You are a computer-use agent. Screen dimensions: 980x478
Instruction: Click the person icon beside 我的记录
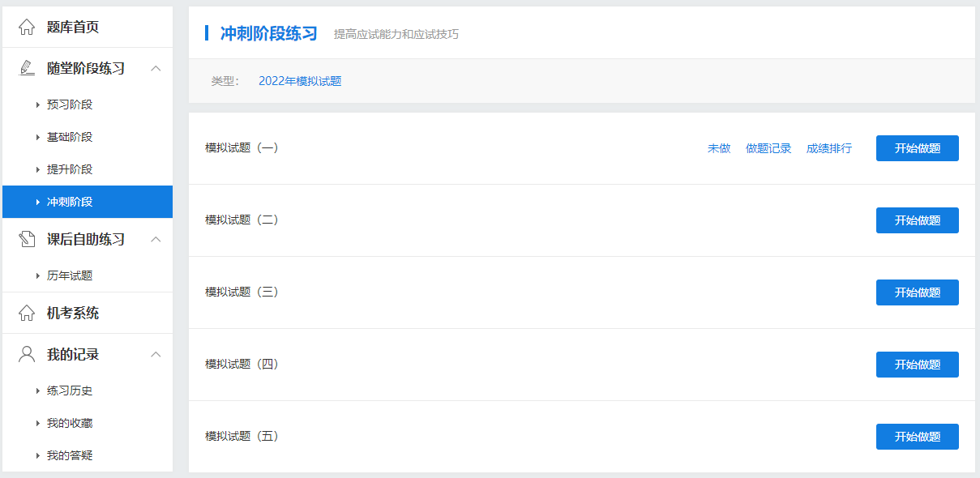25,353
